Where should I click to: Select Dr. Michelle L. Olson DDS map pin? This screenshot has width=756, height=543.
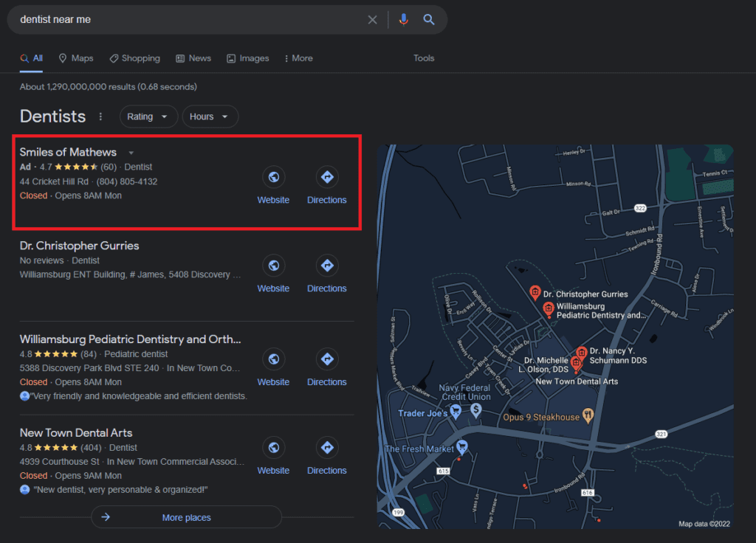coord(576,363)
